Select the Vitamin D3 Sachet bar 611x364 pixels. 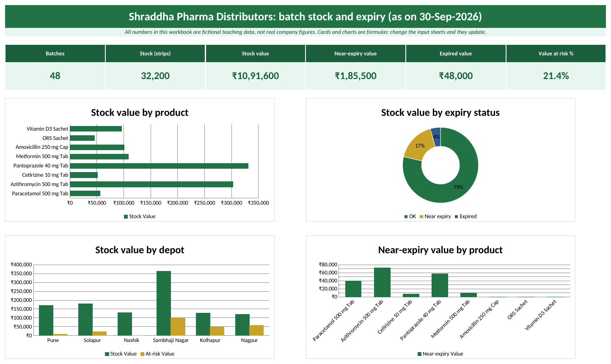[x=96, y=129]
